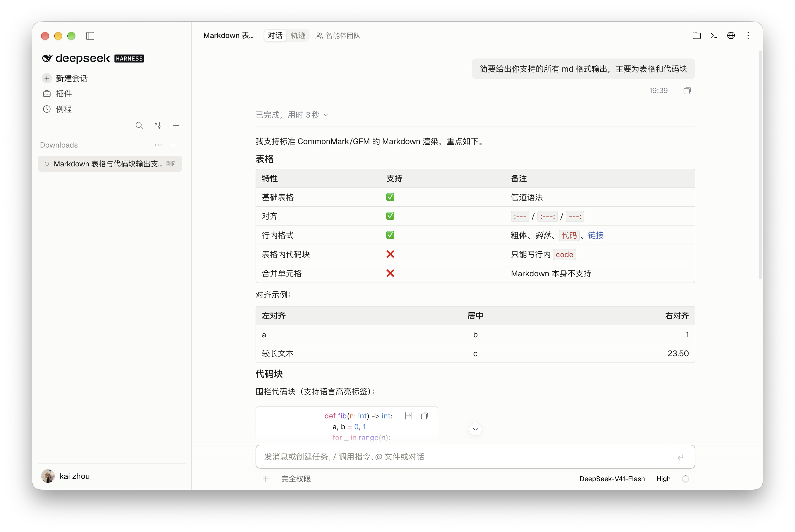
Task: Click the 表格内代码块 cell
Action: [286, 254]
